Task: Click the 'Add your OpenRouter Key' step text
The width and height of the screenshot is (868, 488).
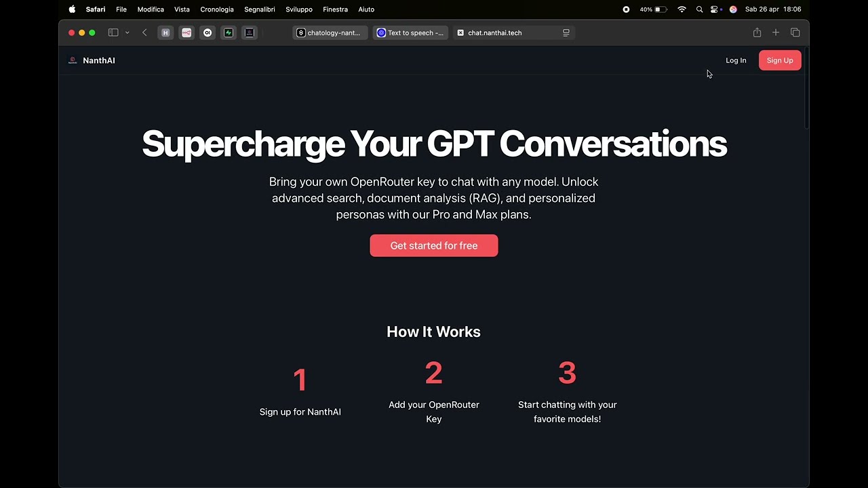Action: [434, 411]
